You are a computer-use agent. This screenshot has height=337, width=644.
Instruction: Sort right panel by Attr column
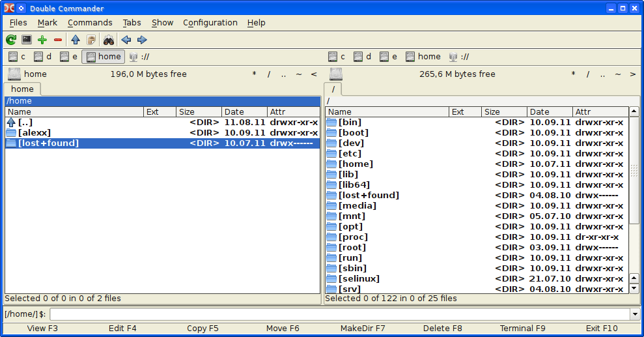(600, 111)
